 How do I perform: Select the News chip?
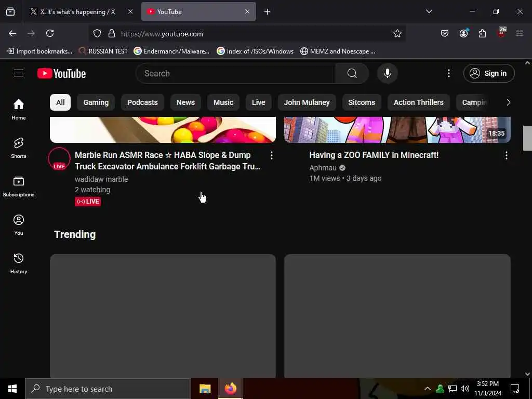[x=185, y=102]
